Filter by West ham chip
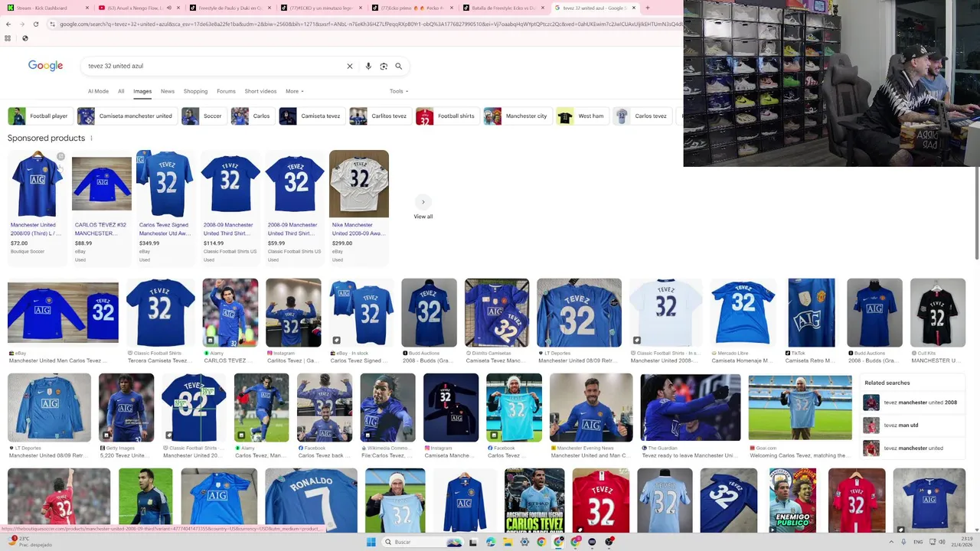The height and width of the screenshot is (551, 980). point(583,116)
